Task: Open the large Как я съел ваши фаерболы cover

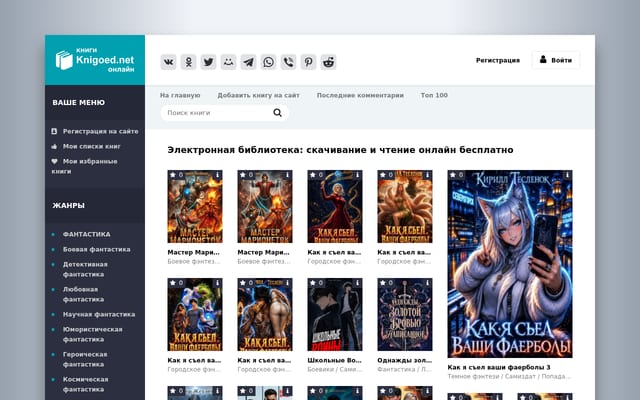Action: pyautogui.click(x=510, y=264)
